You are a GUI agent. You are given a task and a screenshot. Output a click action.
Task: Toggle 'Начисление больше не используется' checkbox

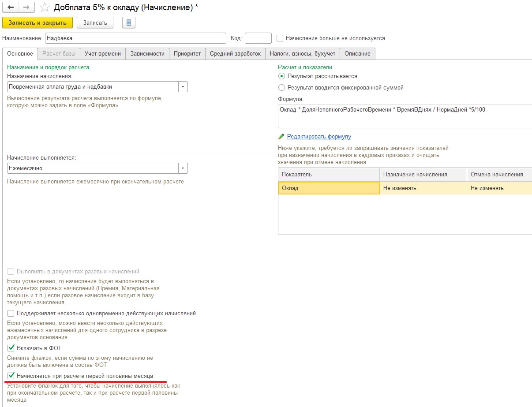[280, 38]
